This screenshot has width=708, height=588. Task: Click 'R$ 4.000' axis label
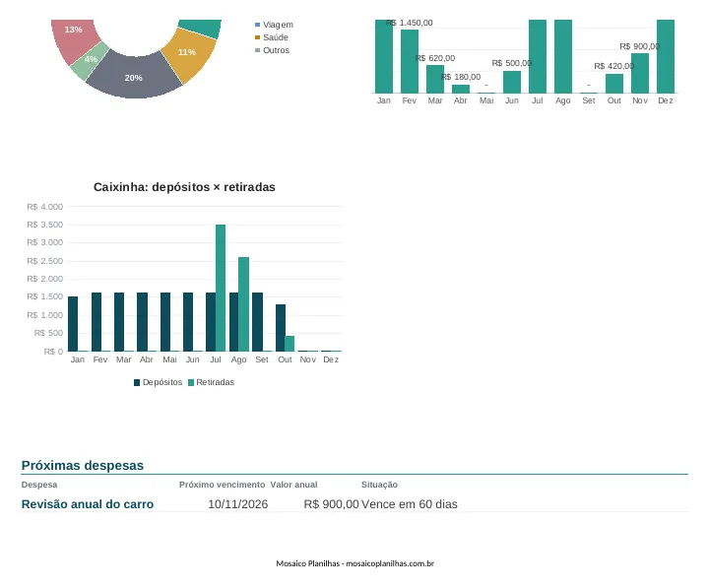44,207
